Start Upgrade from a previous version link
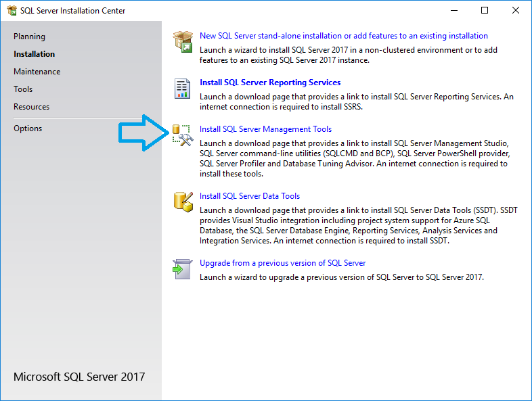Viewport: 532px width, 401px height. tap(282, 263)
